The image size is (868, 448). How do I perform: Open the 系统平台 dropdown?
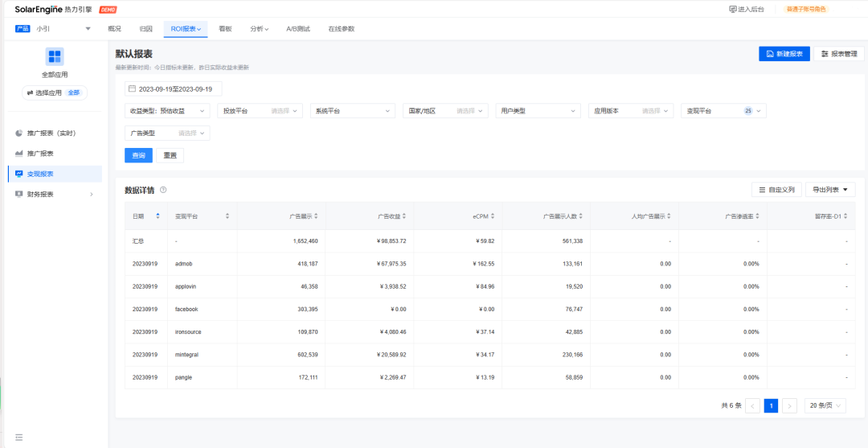coord(353,111)
